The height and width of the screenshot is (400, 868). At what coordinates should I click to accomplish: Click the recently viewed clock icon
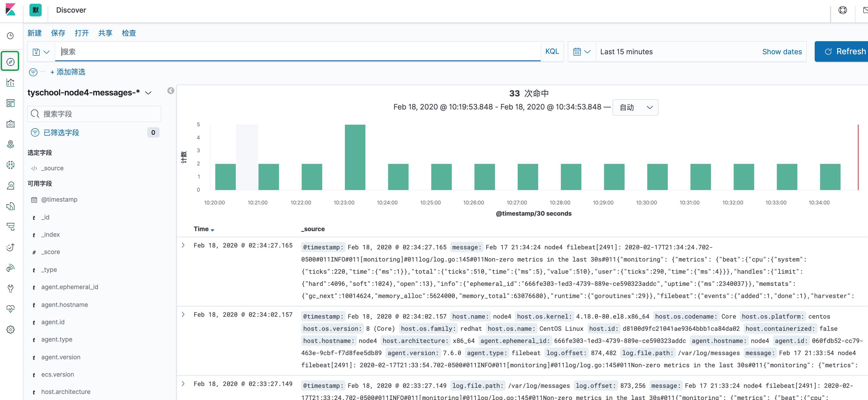click(11, 36)
